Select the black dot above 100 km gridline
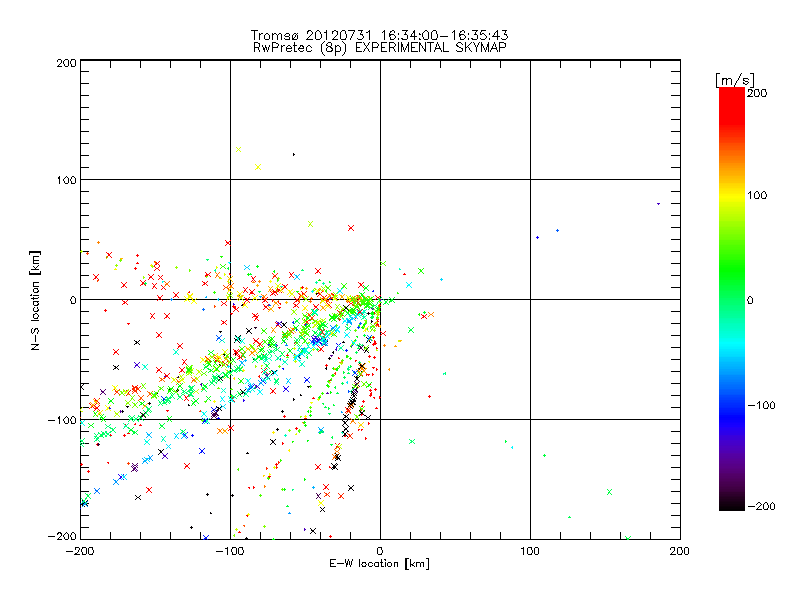 click(293, 154)
